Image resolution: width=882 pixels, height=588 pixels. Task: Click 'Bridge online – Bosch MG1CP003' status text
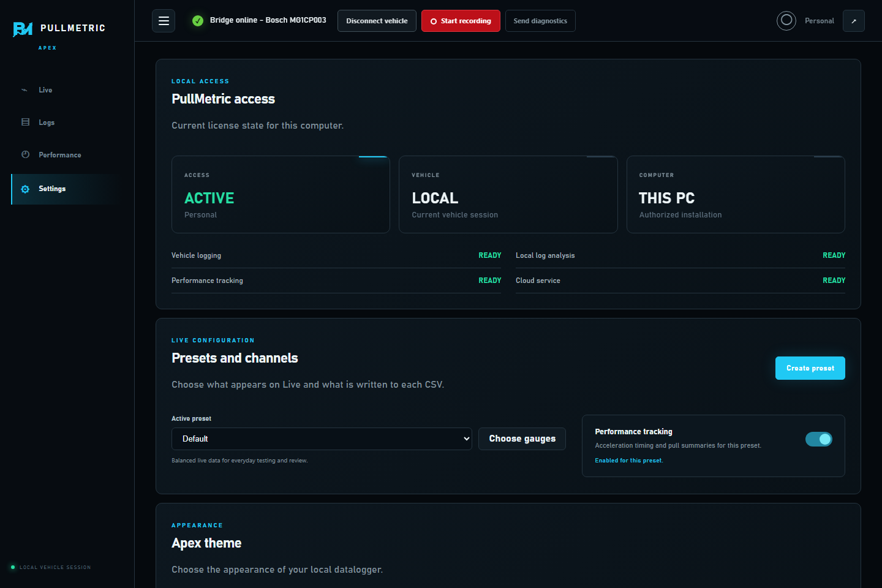click(268, 20)
